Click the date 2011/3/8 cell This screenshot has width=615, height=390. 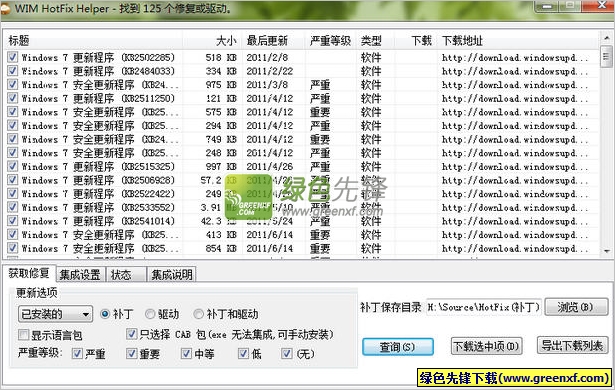coord(267,85)
